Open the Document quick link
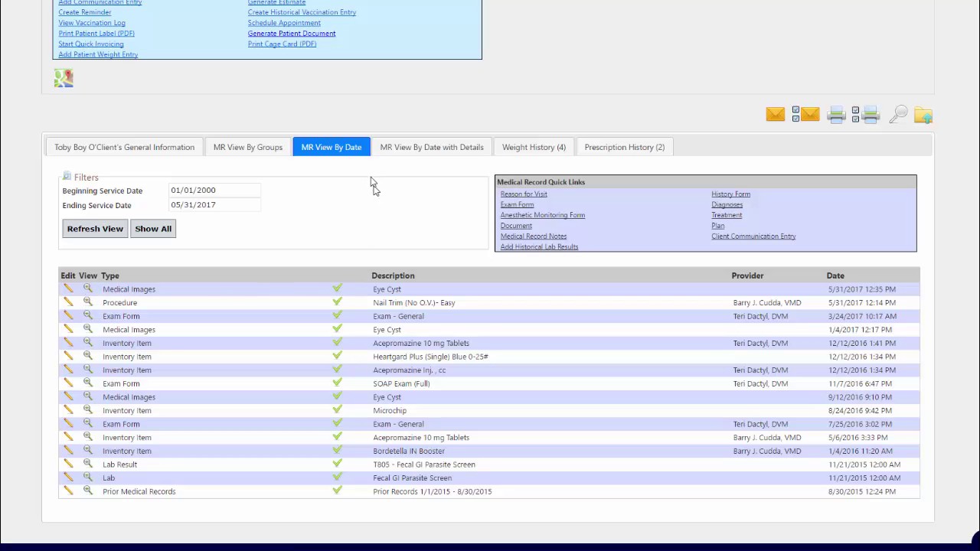The height and width of the screenshot is (551, 980). [516, 226]
